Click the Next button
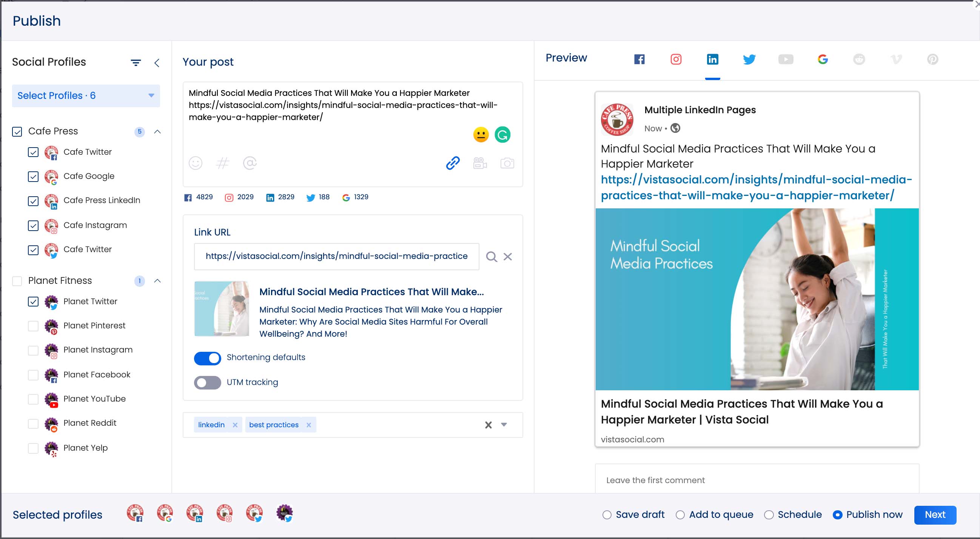The width and height of the screenshot is (980, 539). pyautogui.click(x=935, y=515)
